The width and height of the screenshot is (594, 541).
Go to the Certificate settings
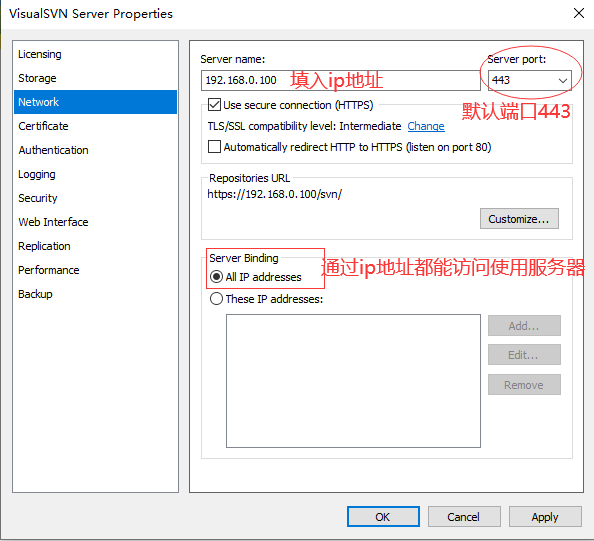click(x=95, y=126)
